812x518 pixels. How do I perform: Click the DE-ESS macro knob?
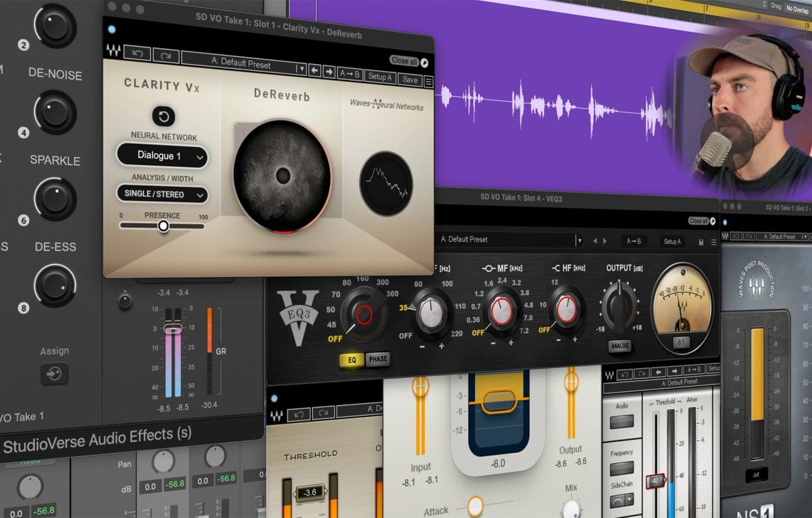(55, 284)
